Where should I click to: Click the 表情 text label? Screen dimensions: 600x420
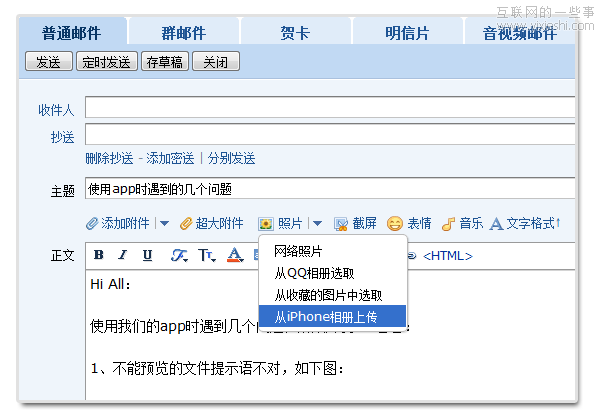pyautogui.click(x=419, y=223)
